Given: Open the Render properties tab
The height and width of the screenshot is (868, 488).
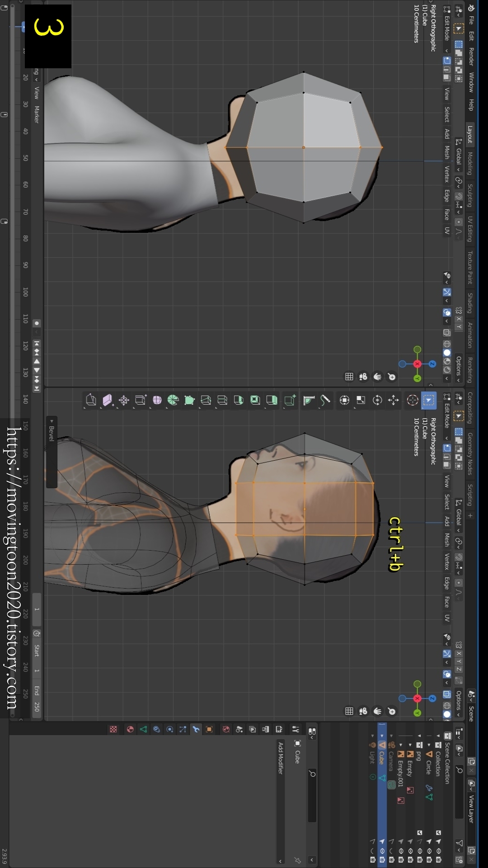Looking at the screenshot, I should click(x=279, y=729).
